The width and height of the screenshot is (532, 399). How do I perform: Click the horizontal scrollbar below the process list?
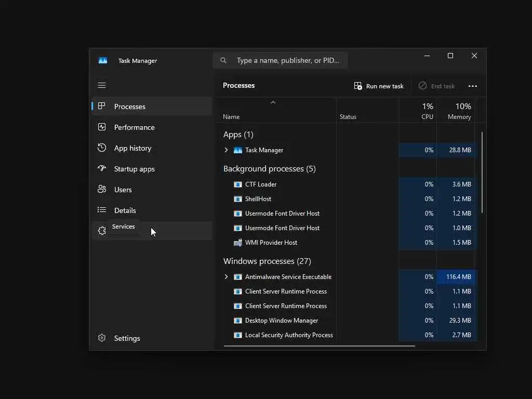coord(320,346)
